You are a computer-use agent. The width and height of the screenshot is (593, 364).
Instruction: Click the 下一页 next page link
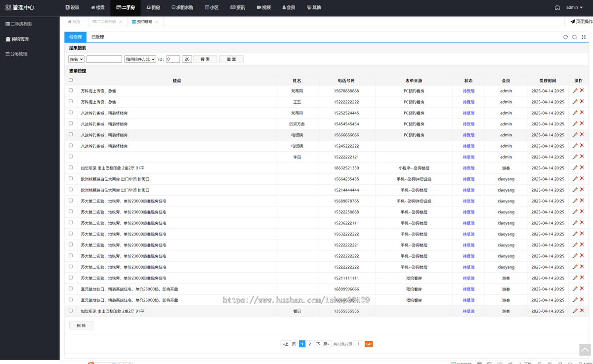(x=323, y=344)
